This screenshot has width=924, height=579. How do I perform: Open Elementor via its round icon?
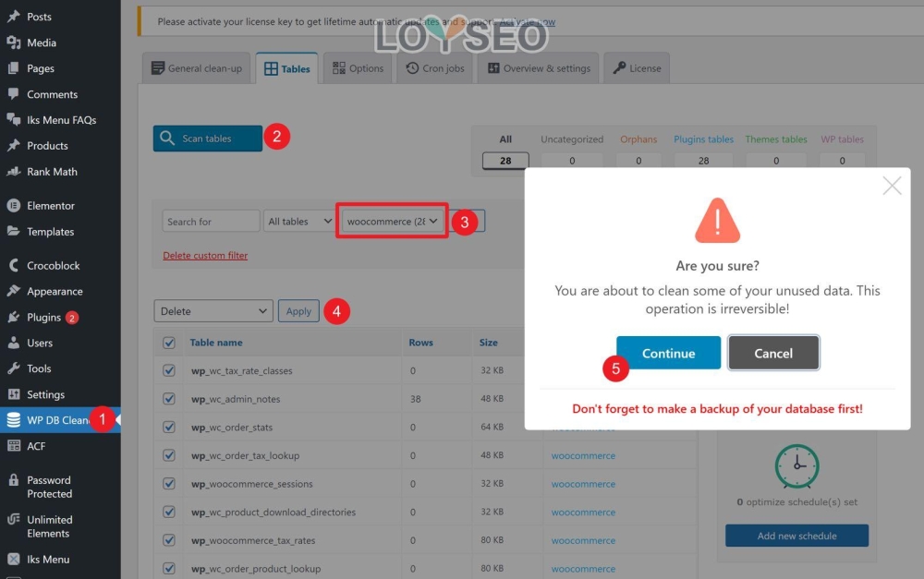14,206
